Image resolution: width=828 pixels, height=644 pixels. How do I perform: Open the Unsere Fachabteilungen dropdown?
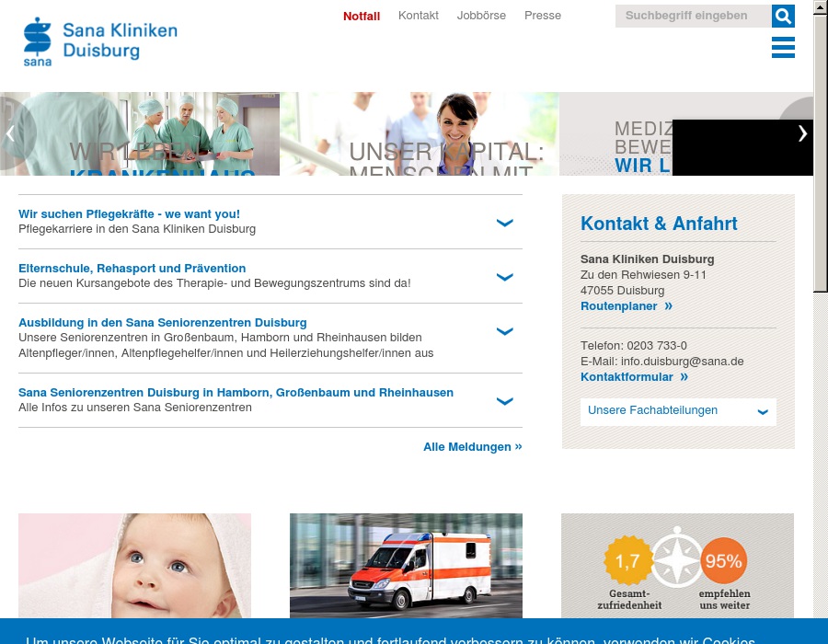pyautogui.click(x=678, y=411)
